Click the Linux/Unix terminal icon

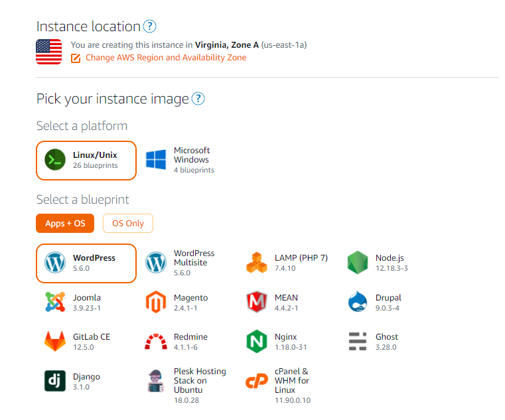[55, 160]
